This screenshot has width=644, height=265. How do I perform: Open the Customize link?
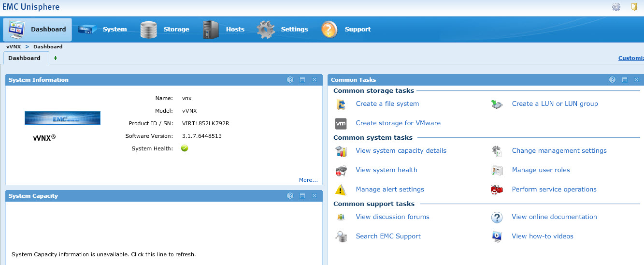point(631,58)
